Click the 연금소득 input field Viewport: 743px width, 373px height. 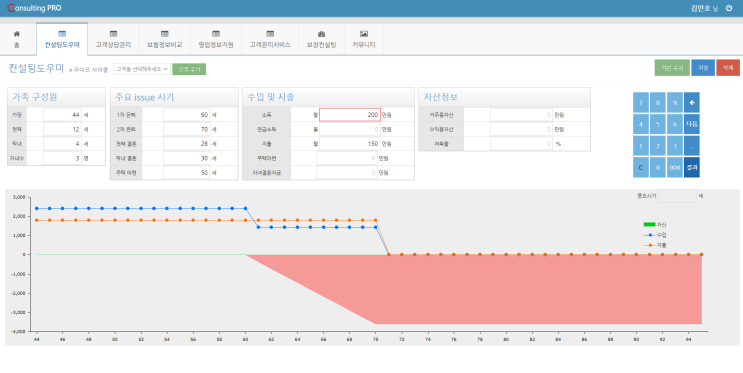click(x=350, y=129)
